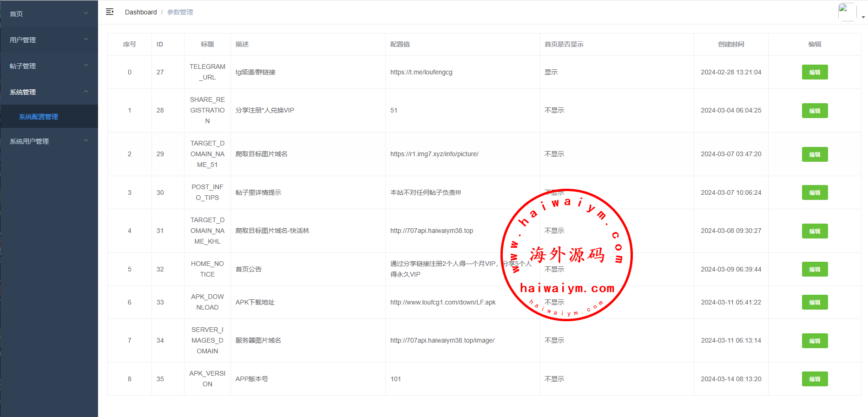Expand the 系统用户管理 sidebar menu
Screen dimensions: 868x417
pos(49,141)
